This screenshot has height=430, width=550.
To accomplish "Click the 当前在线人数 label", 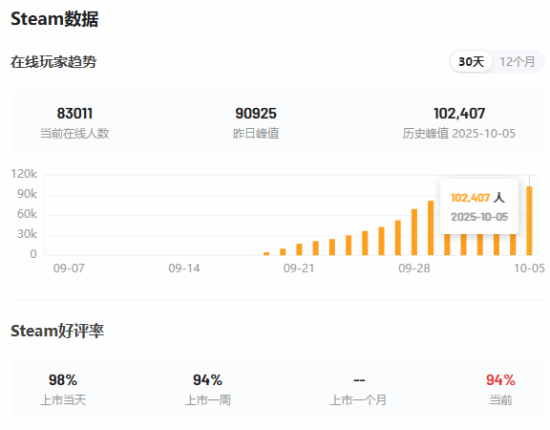I will (75, 133).
